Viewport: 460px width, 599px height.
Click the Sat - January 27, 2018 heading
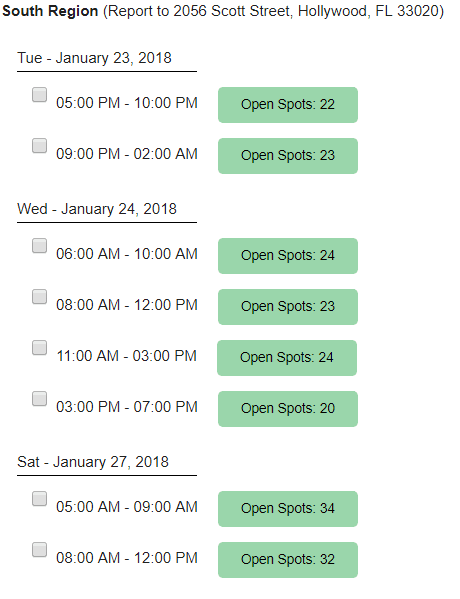coord(93,462)
